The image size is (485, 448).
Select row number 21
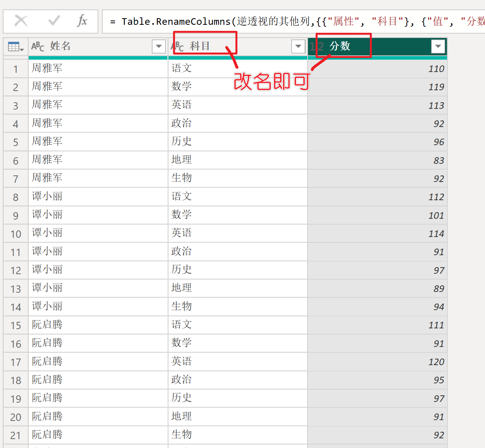click(16, 435)
